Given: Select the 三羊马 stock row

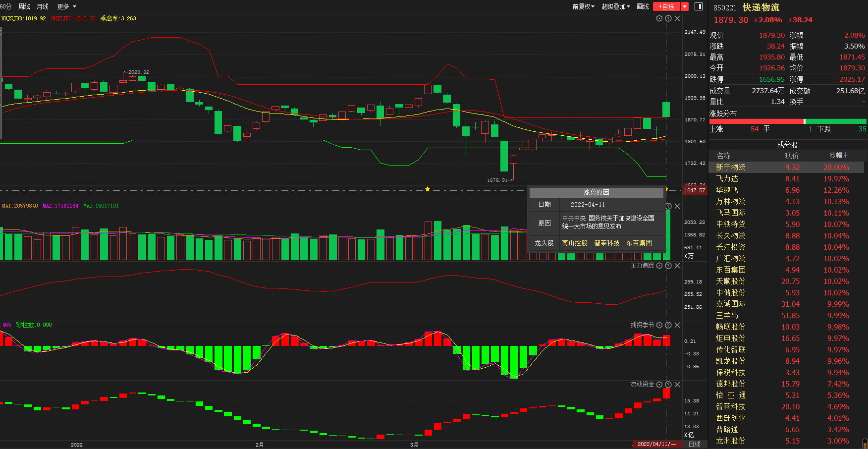Looking at the screenshot, I should [x=787, y=316].
